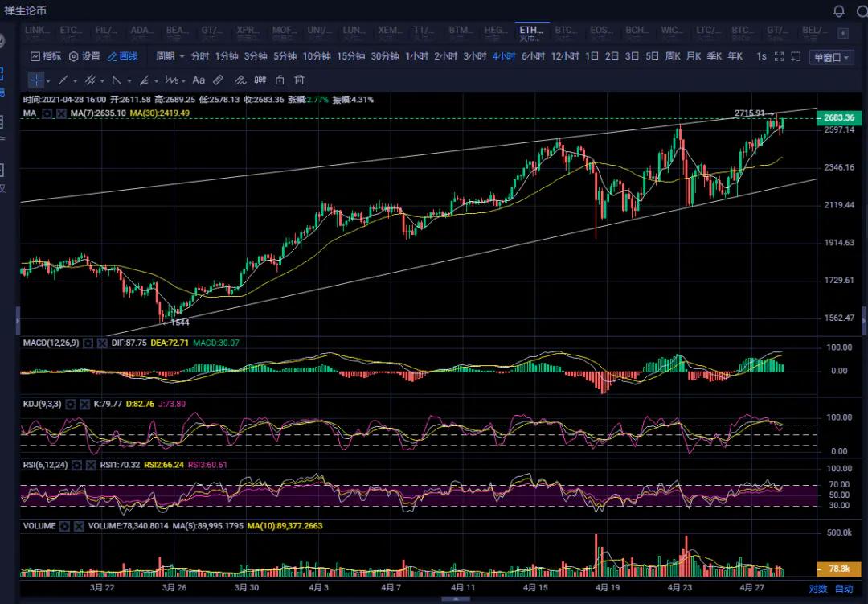Remove the MA indicator with its X
Image resolution: width=868 pixels, height=604 pixels.
click(x=61, y=113)
